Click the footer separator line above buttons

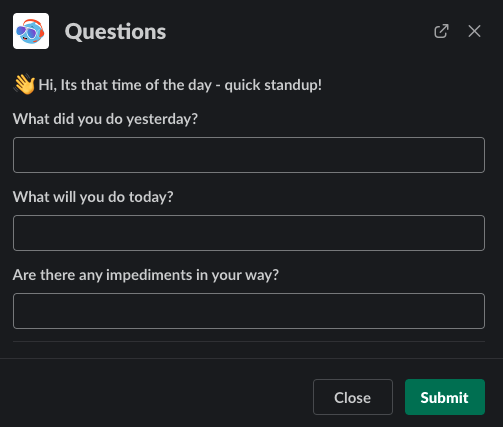click(x=251, y=358)
